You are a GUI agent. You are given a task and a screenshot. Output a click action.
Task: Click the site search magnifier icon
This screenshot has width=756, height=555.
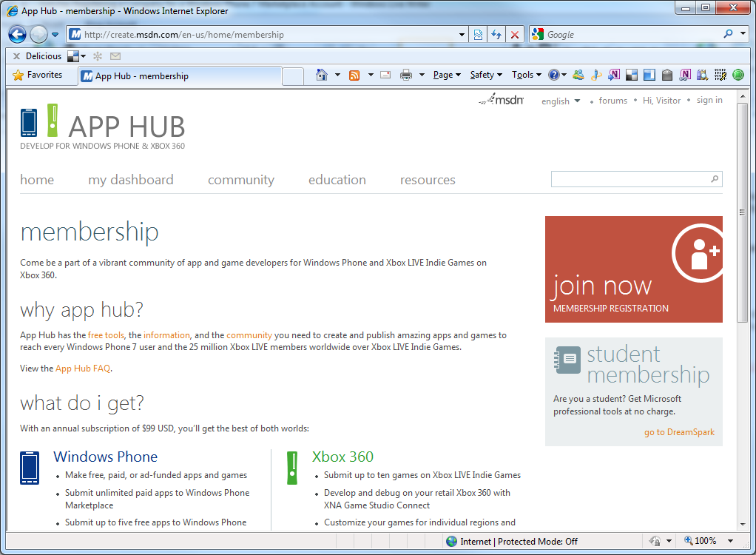(x=715, y=179)
